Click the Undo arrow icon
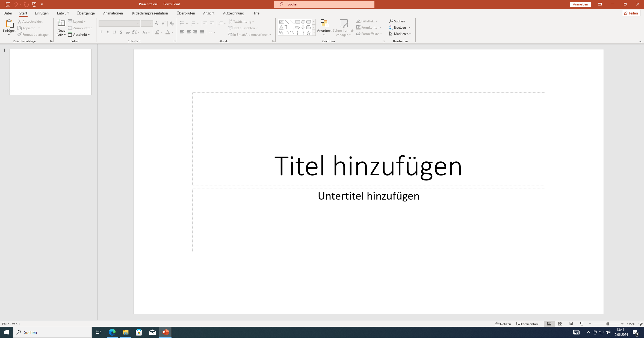This screenshot has height=338, width=644. 16,4
